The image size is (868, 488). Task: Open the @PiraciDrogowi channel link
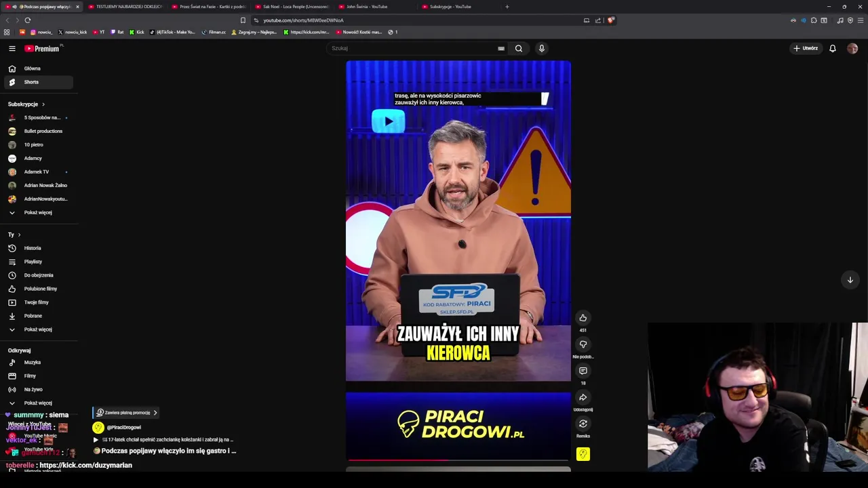click(x=123, y=428)
